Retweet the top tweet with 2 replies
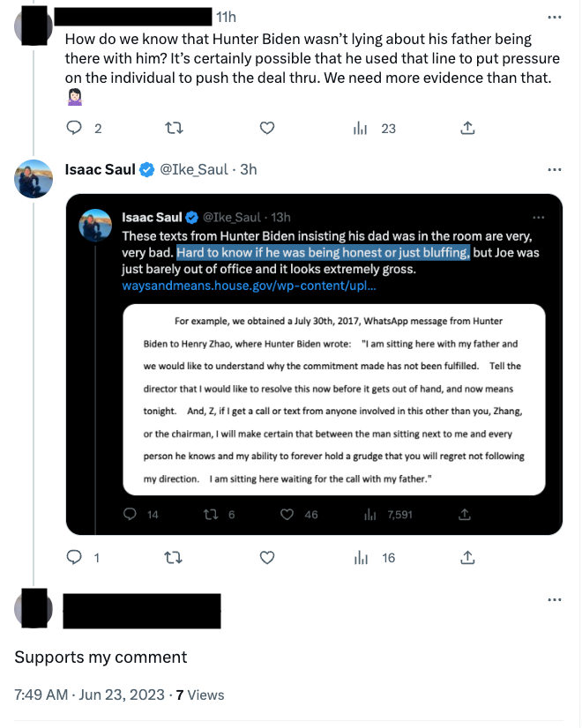The height and width of the screenshot is (728, 582). pyautogui.click(x=174, y=128)
